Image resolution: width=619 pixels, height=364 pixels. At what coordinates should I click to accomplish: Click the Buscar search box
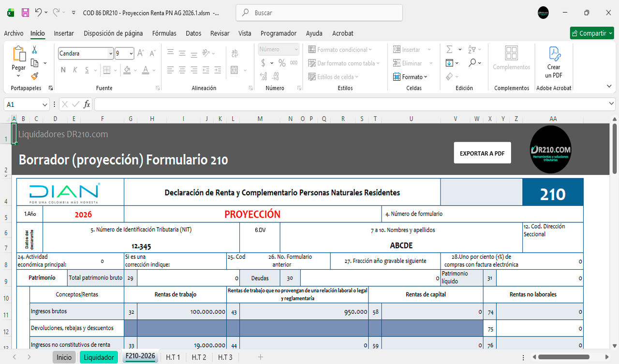(319, 13)
